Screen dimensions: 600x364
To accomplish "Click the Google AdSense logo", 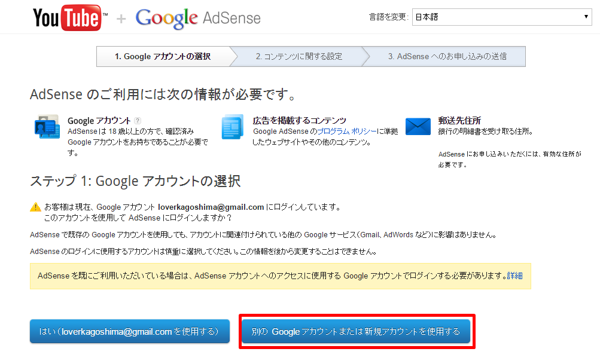I will [198, 18].
